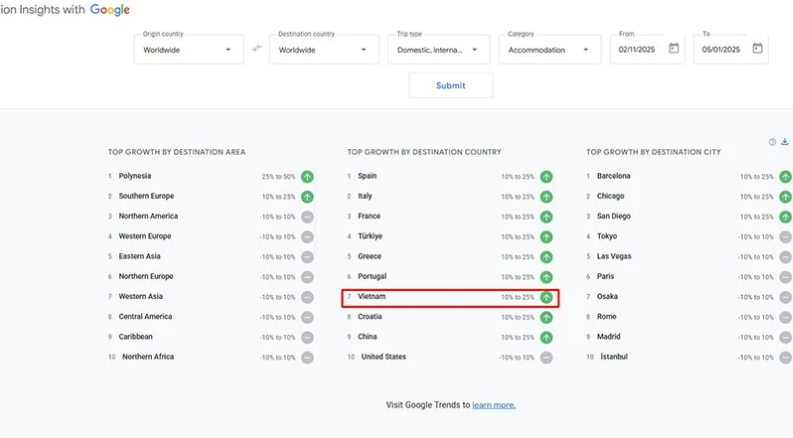This screenshot has width=793, height=438.
Task: Open the Trip type dropdown
Action: tap(439, 49)
